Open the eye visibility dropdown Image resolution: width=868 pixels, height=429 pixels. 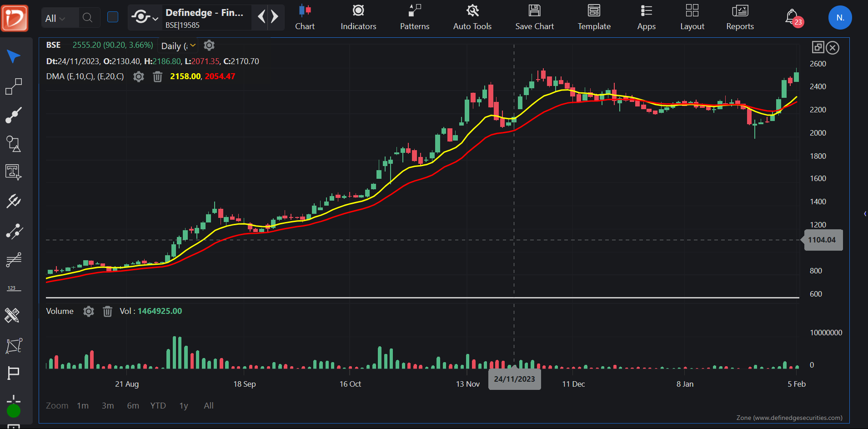click(145, 18)
